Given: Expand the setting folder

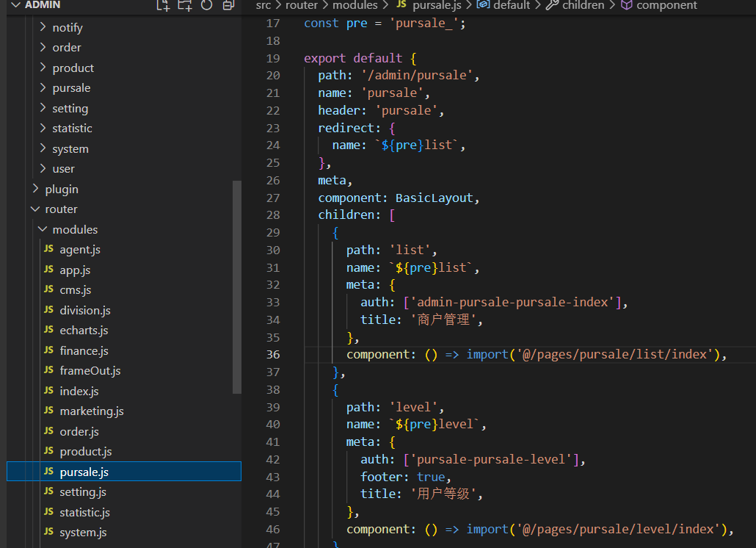Looking at the screenshot, I should click(43, 108).
